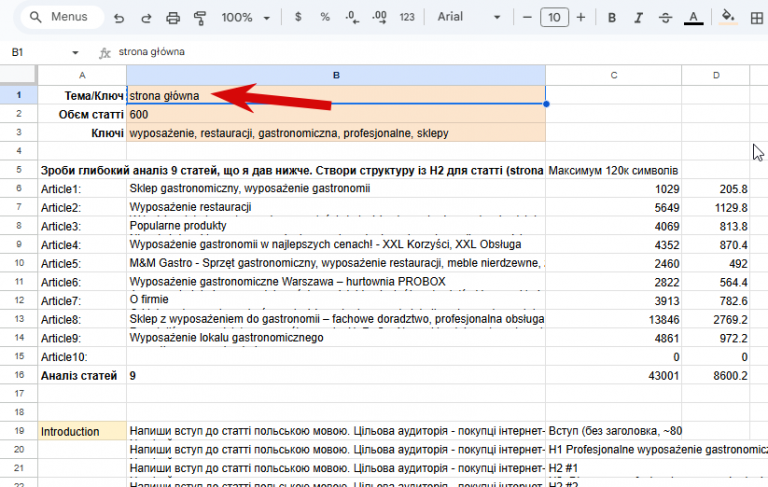Screen dimensions: 768x487
Task: Select row 5 header
Action: click(19, 170)
